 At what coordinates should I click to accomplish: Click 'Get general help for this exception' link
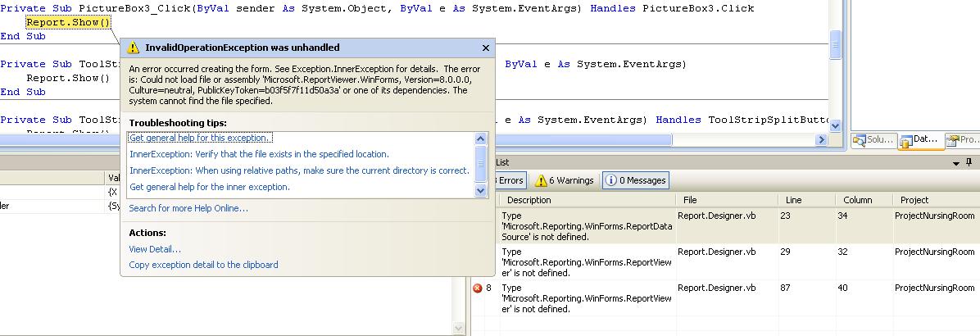pos(199,138)
